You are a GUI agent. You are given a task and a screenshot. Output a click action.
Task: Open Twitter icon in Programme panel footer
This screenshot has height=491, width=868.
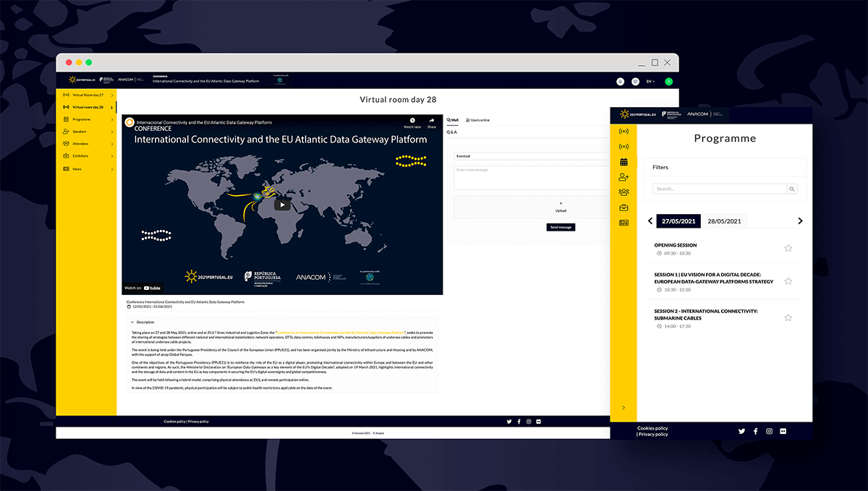741,431
